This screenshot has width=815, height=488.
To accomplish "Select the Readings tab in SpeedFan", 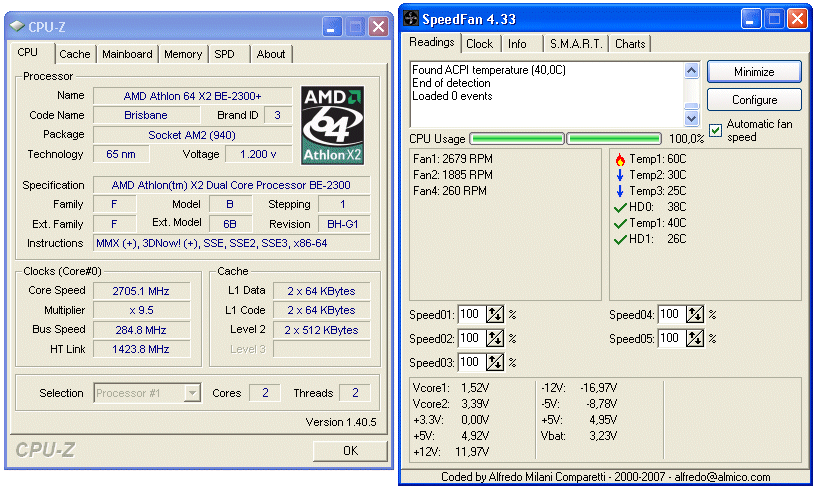I will (x=432, y=42).
